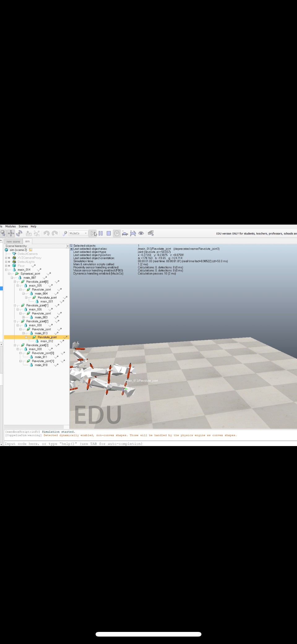Stop the simulation
This screenshot has height=644, width=297.
coord(109,233)
